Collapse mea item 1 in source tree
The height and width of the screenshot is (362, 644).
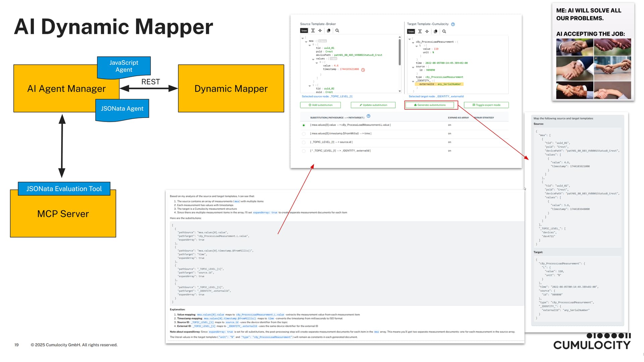tap(309, 86)
